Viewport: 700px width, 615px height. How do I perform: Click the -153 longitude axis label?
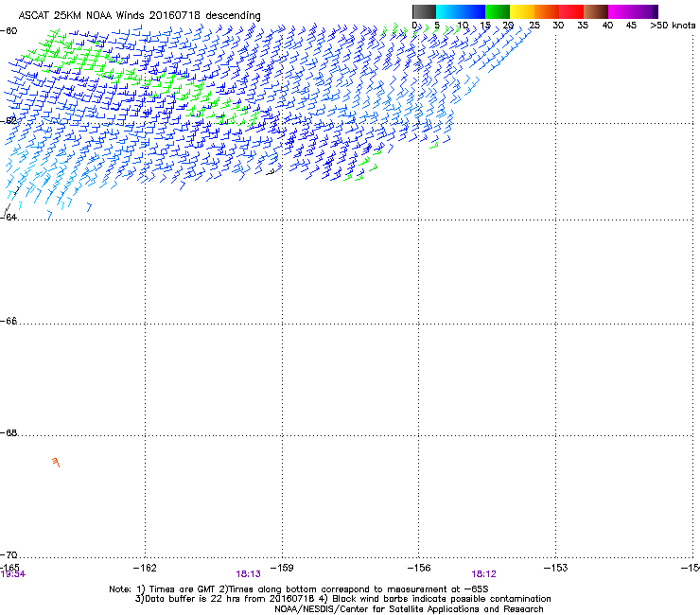coord(555,568)
